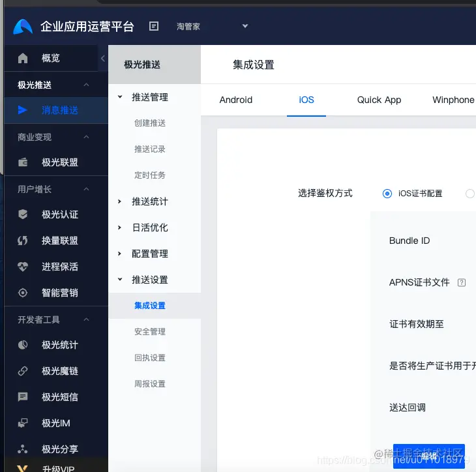Switch to the Winphone tab
Screen dimensions: 476x472
click(453, 100)
